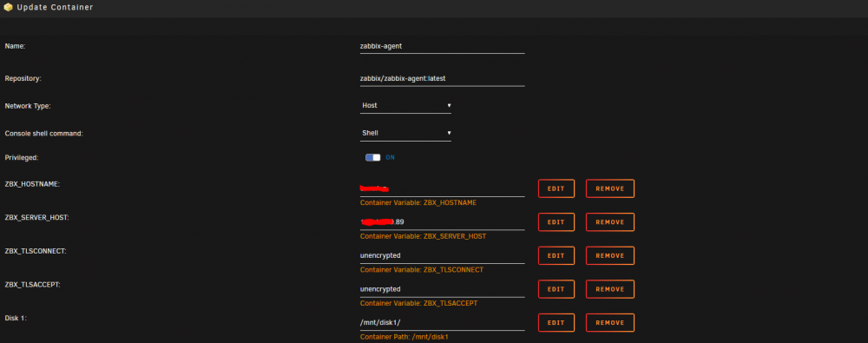The image size is (868, 343).
Task: Click the 'ZBX_SERVER_HOST:' label
Action: click(x=36, y=217)
